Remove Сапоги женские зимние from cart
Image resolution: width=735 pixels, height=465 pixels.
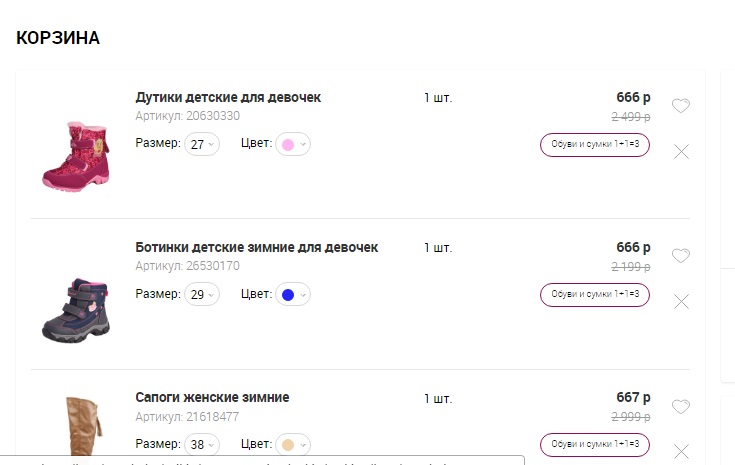(x=681, y=451)
